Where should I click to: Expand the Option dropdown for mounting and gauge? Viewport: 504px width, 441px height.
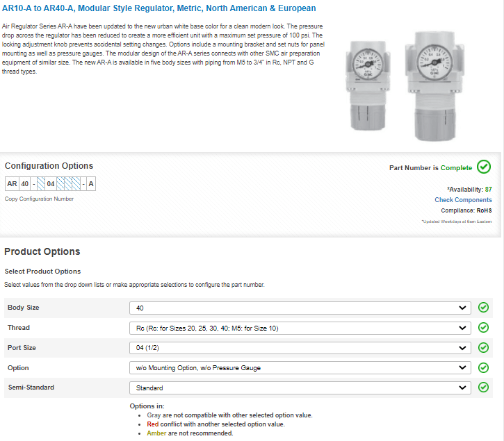click(300, 368)
